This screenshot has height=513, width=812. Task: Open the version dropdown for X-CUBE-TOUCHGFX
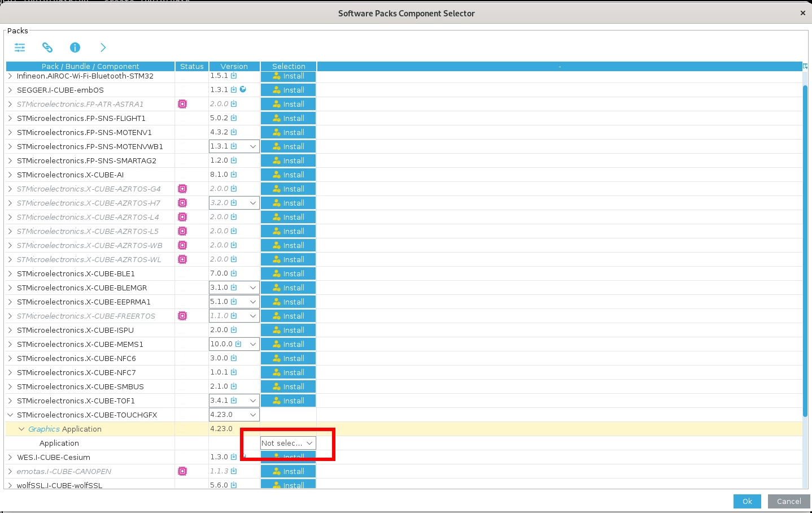click(234, 415)
